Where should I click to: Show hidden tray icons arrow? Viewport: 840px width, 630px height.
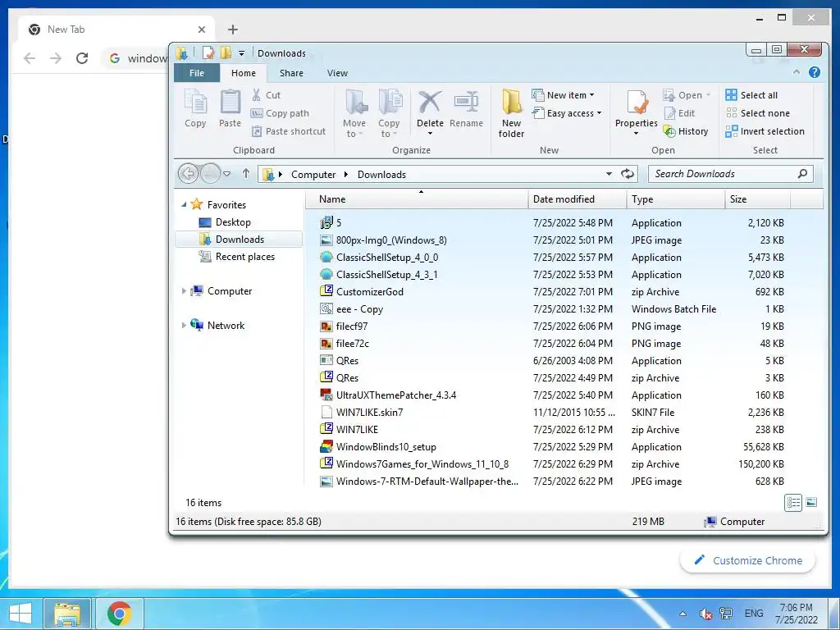[682, 614]
